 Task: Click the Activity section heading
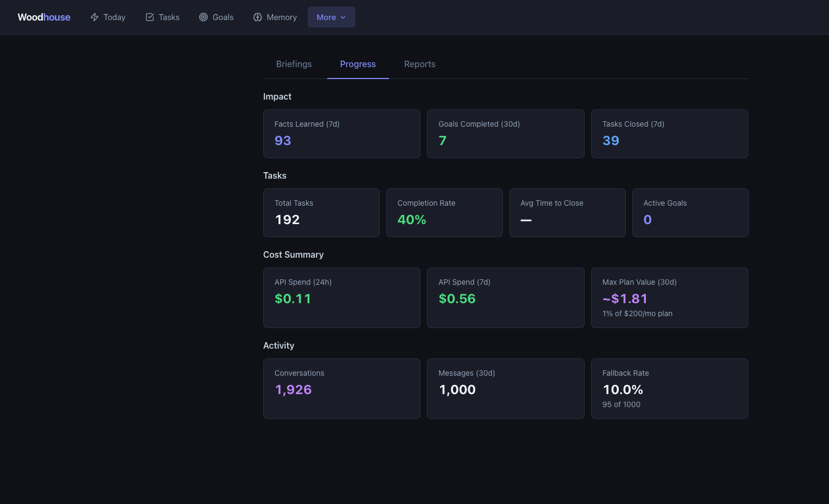click(x=279, y=345)
